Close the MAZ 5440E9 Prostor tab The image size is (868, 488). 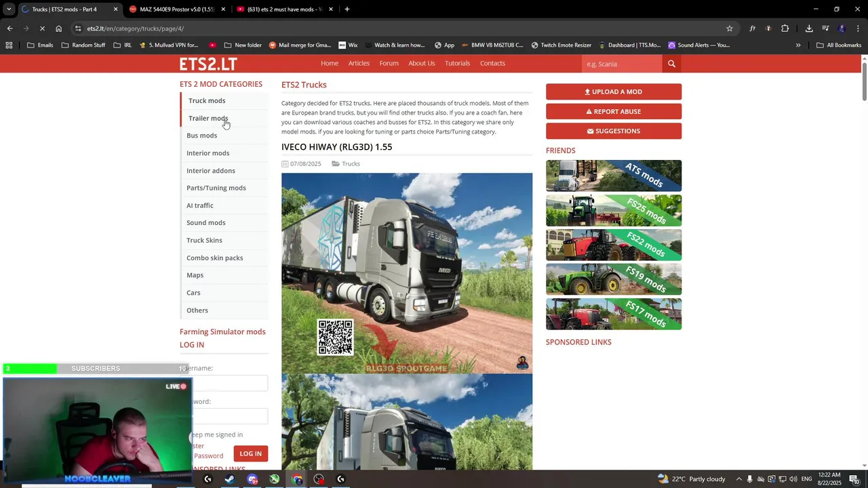(223, 9)
